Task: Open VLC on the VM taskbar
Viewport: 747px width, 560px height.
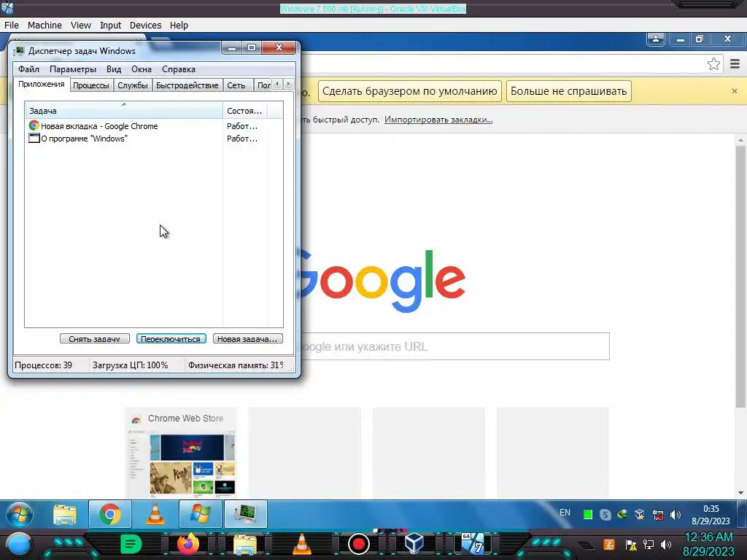Action: [155, 514]
